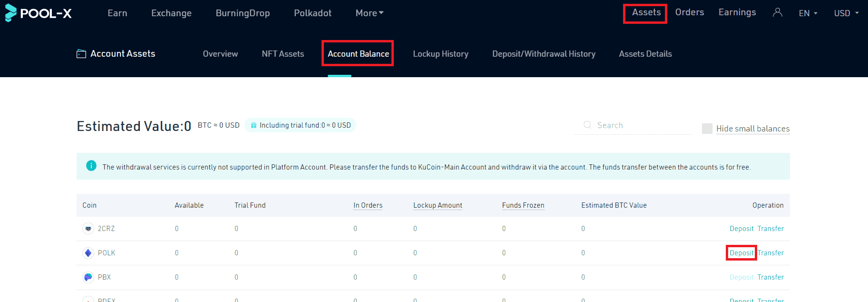Viewport: 868px width, 302px height.
Task: Open BurningDrop in top navigation
Action: tap(243, 13)
